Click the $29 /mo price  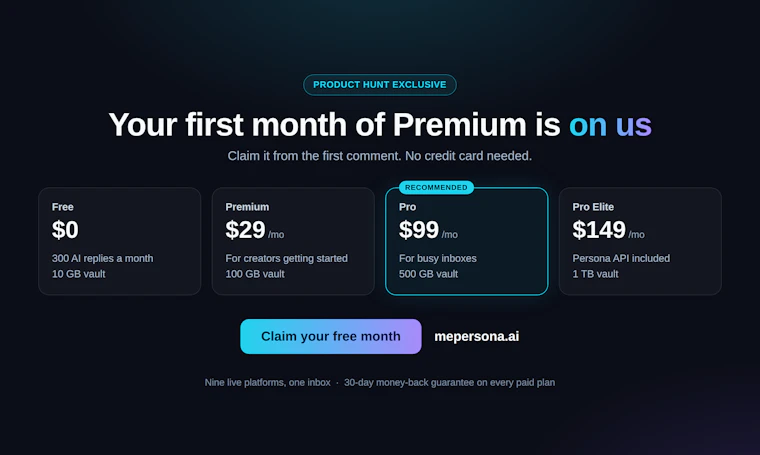click(x=254, y=230)
